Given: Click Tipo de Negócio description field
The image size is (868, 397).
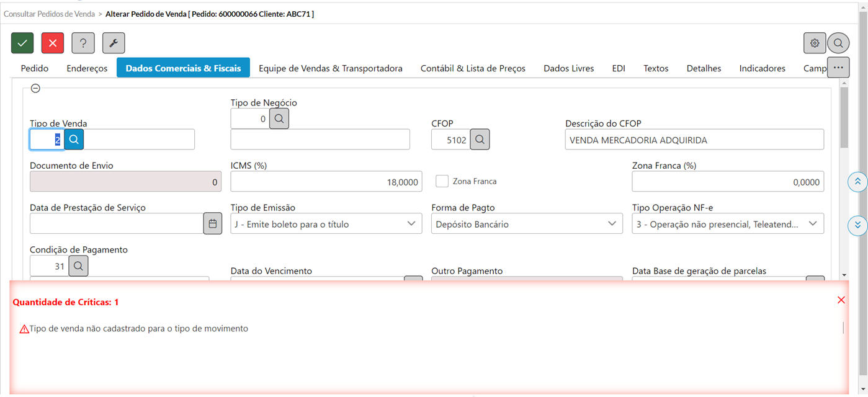Looking at the screenshot, I should [x=320, y=140].
